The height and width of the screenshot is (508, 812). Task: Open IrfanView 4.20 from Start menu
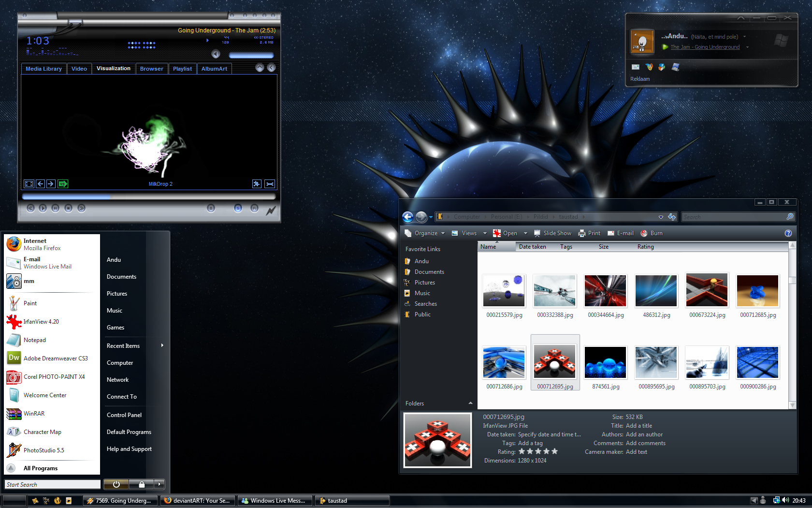52,322
